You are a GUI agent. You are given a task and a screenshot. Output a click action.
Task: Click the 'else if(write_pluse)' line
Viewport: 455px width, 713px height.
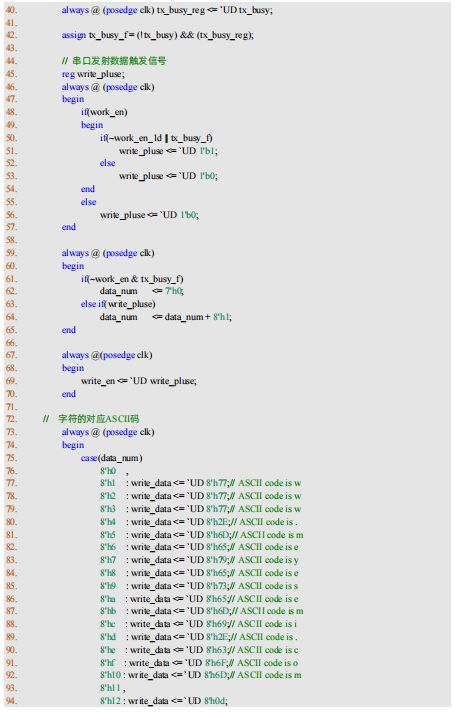pyautogui.click(x=118, y=304)
